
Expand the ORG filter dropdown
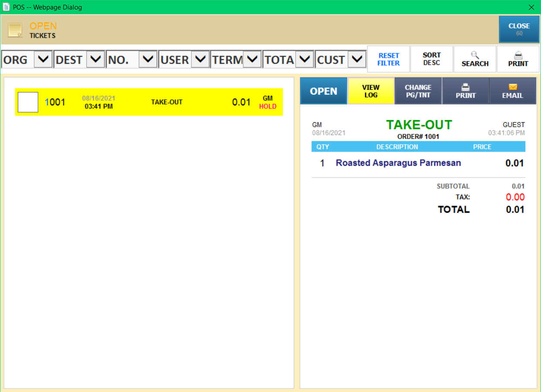tap(43, 59)
